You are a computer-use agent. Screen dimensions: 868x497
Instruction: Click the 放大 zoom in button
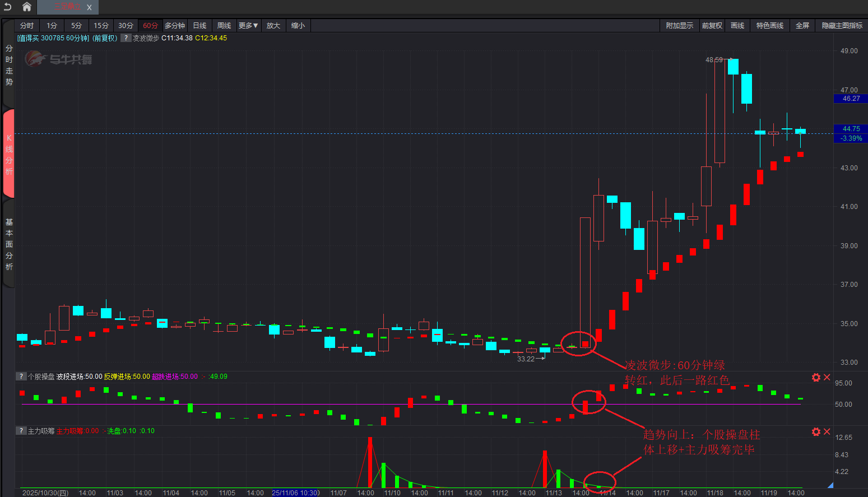click(273, 26)
